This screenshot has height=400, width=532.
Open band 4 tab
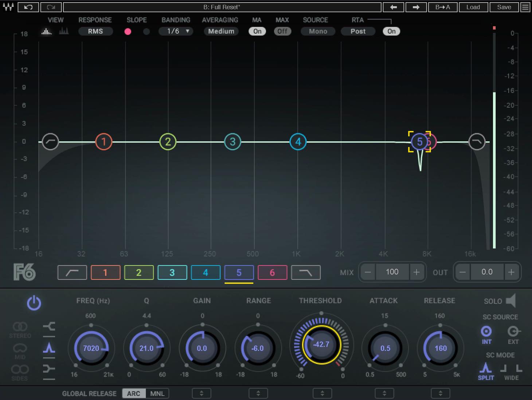click(206, 272)
